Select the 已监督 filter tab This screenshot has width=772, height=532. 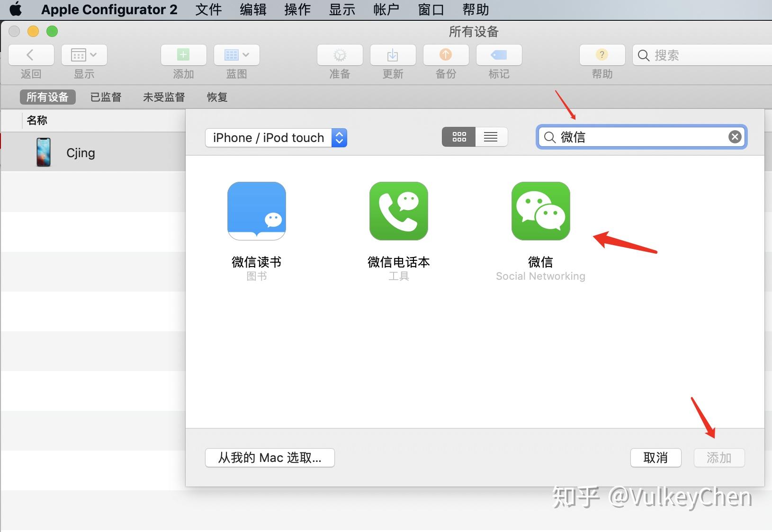click(x=106, y=97)
